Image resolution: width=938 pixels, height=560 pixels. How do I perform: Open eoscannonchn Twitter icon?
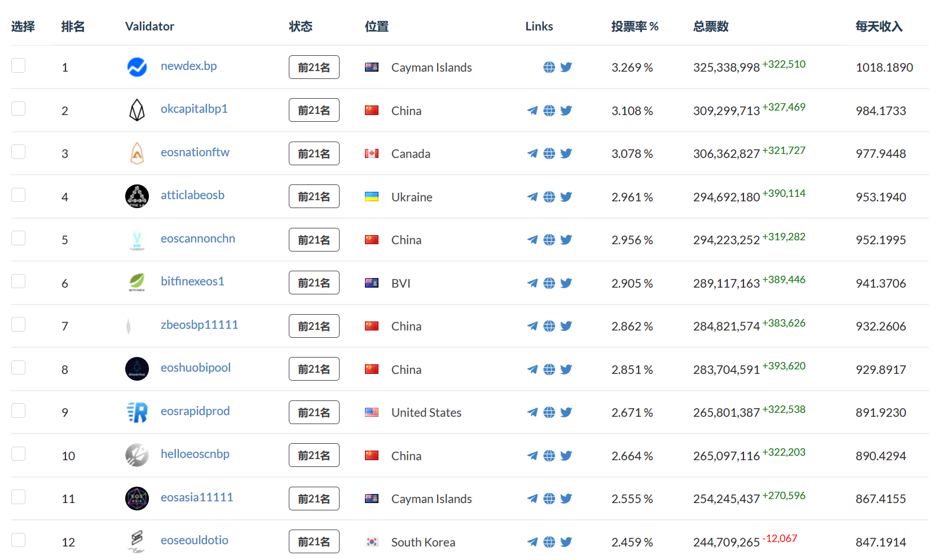pos(566,240)
